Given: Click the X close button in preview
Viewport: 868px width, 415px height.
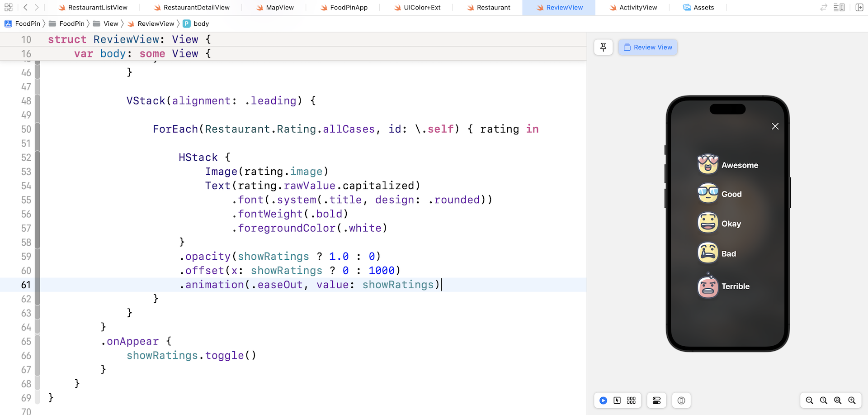Looking at the screenshot, I should pyautogui.click(x=775, y=126).
